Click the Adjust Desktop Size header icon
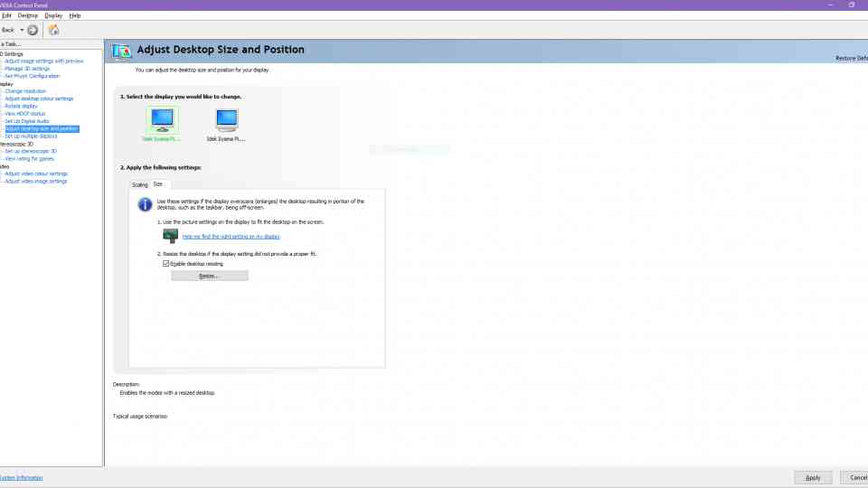Viewport: 868px width, 488px height. 121,51
